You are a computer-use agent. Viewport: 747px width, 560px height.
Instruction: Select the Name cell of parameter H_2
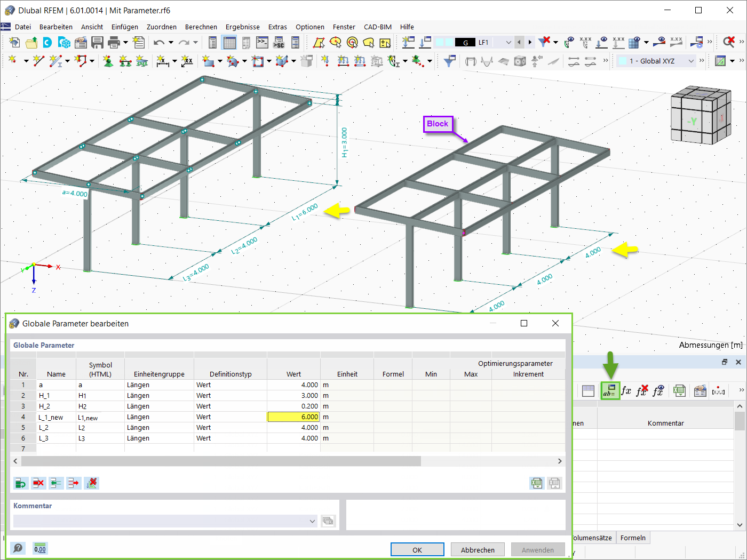tap(56, 406)
